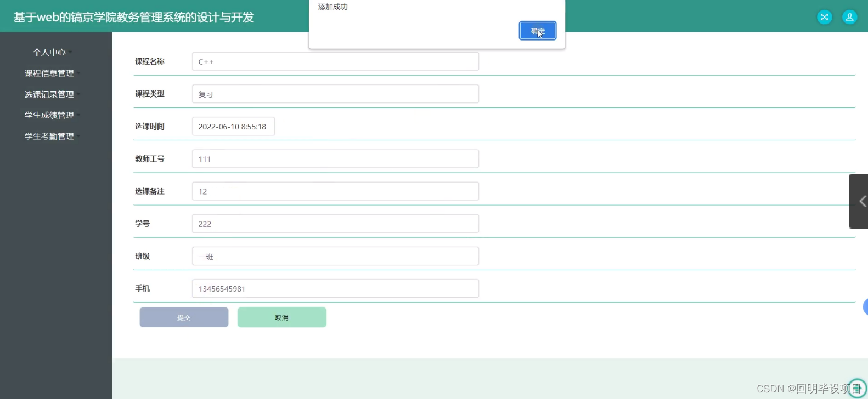The image size is (868, 399).
Task: Focus the 手机 field with phone number
Action: [335, 288]
